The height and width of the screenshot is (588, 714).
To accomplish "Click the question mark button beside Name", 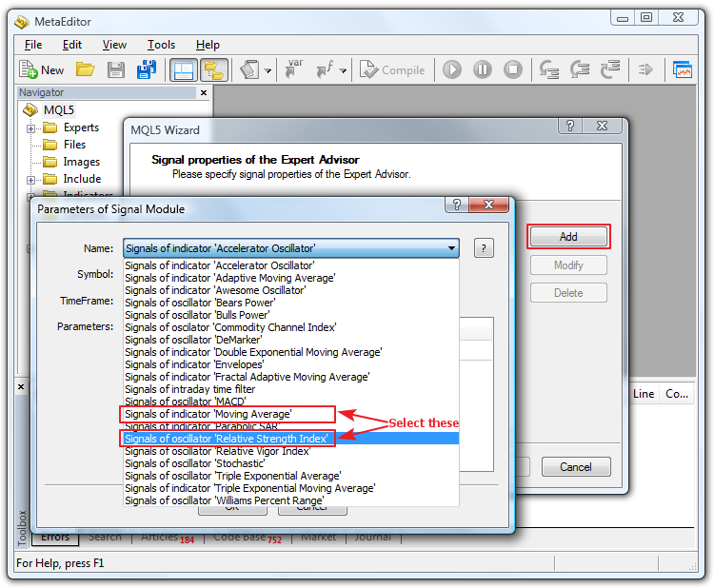I will click(x=484, y=248).
